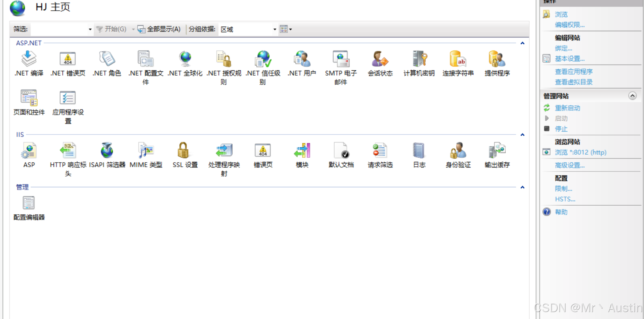The width and height of the screenshot is (644, 319).
Task: Open the 处理程序映射 feature icon
Action: pos(224,150)
